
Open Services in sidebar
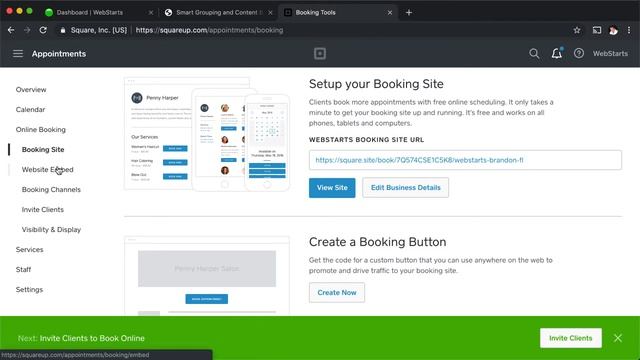pos(29,249)
